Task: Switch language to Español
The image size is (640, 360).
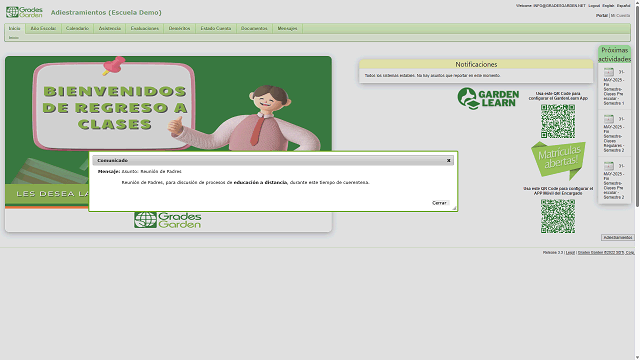Action: tap(623, 6)
